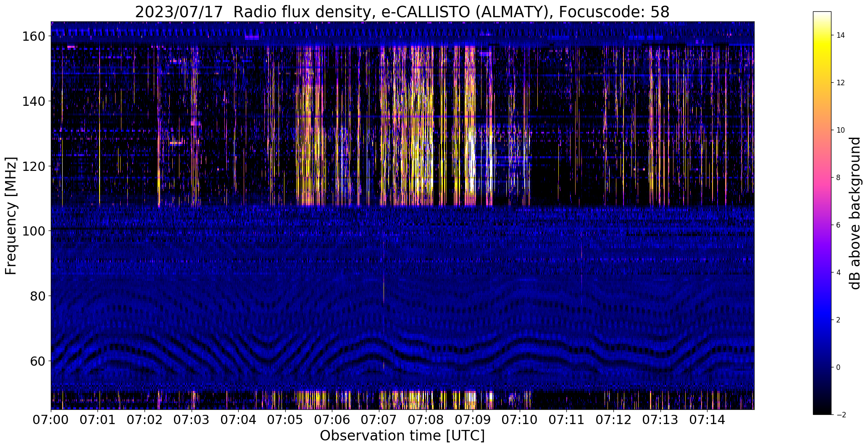
Task: Click the 07:13 time tick label
Action: [x=660, y=419]
